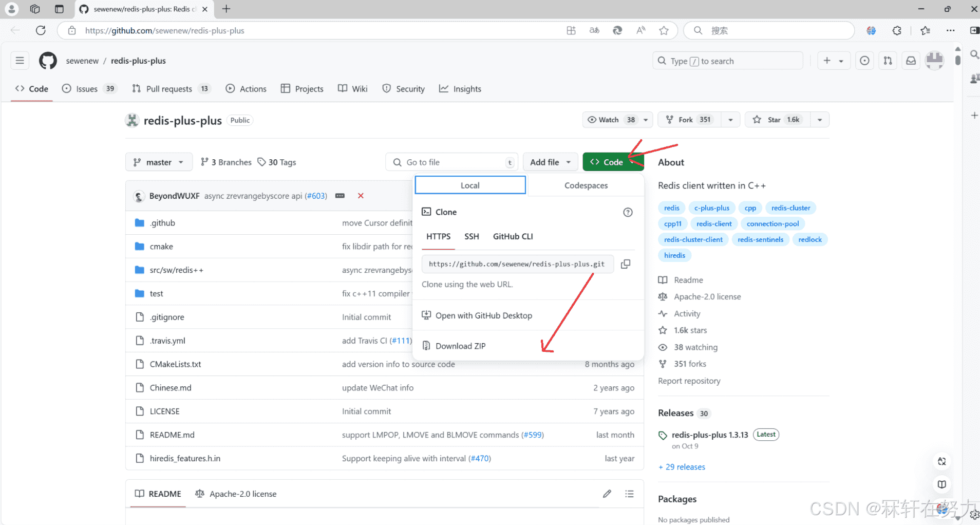Open the GitHub homepage logo

pos(48,61)
